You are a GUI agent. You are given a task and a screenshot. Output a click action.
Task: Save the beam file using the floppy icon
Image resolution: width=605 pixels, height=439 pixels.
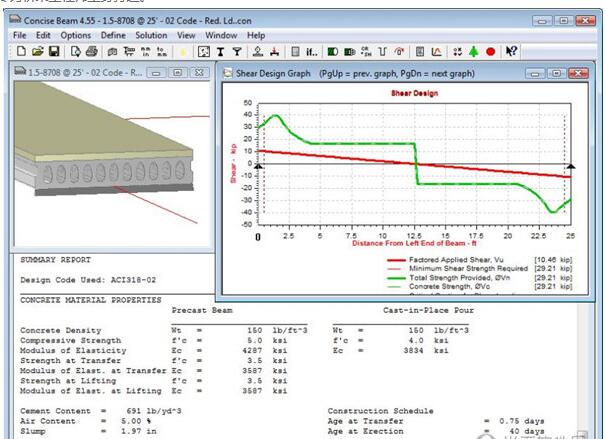53,50
